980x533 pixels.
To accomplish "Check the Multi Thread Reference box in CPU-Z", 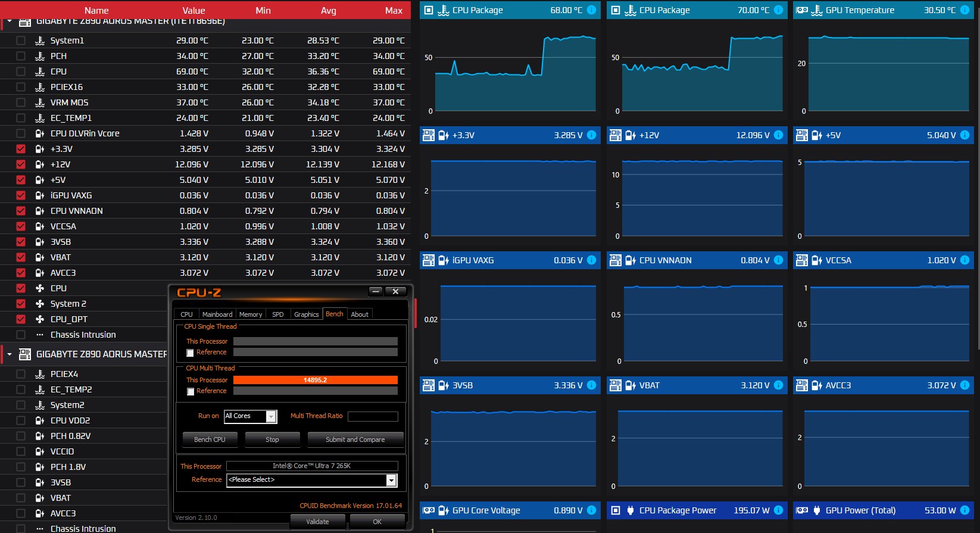I will point(191,391).
